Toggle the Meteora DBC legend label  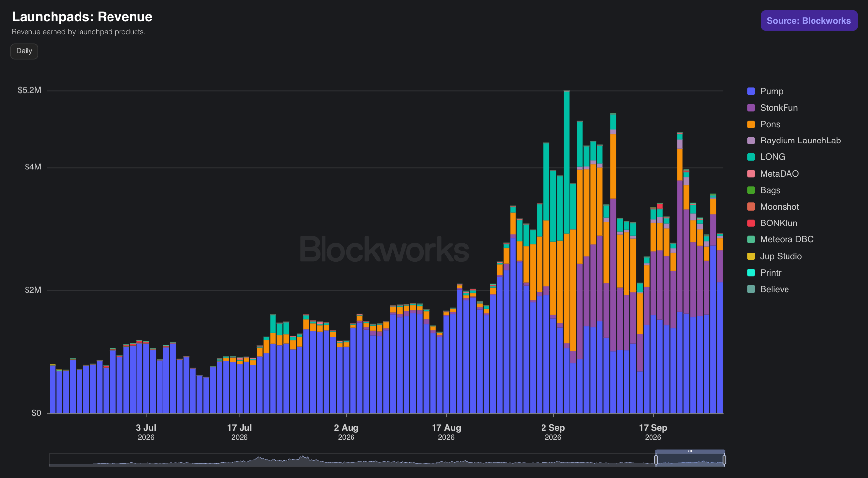[x=787, y=239]
